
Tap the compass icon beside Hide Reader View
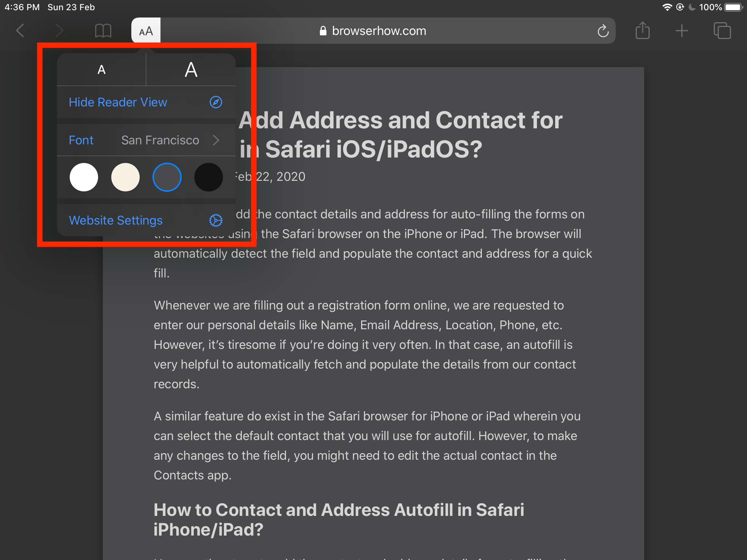pyautogui.click(x=216, y=102)
